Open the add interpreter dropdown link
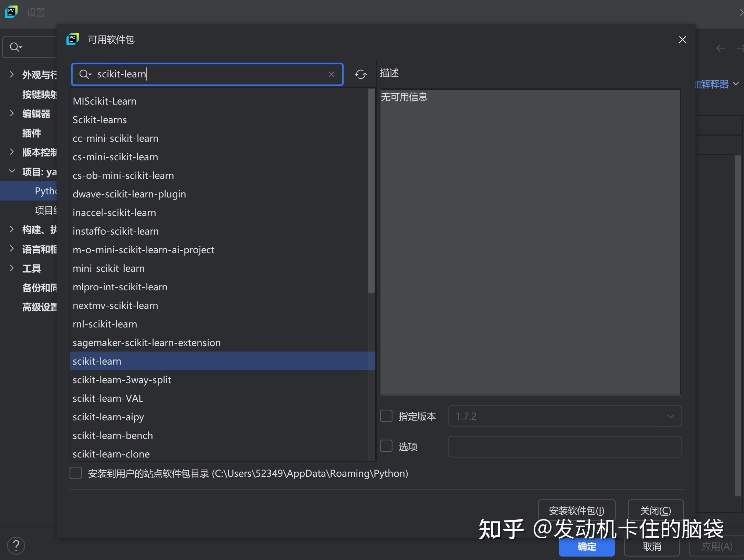744x560 pixels. [x=717, y=84]
